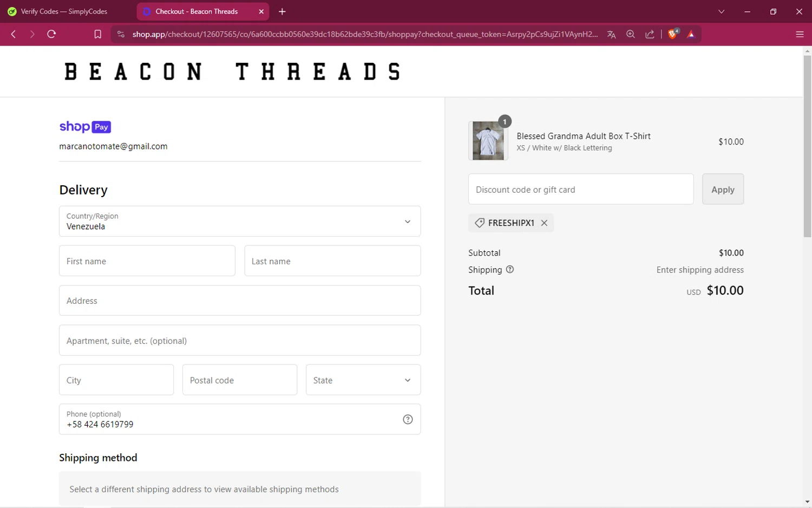Viewport: 812px width, 508px height.
Task: Focus the First name field
Action: point(147,261)
